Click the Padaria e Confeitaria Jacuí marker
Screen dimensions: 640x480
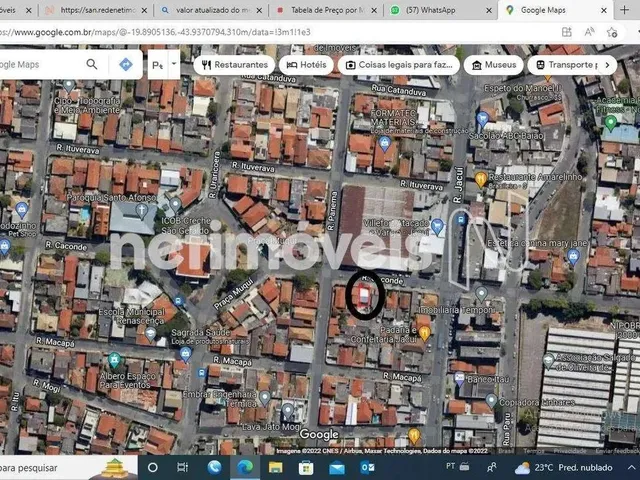[424, 333]
